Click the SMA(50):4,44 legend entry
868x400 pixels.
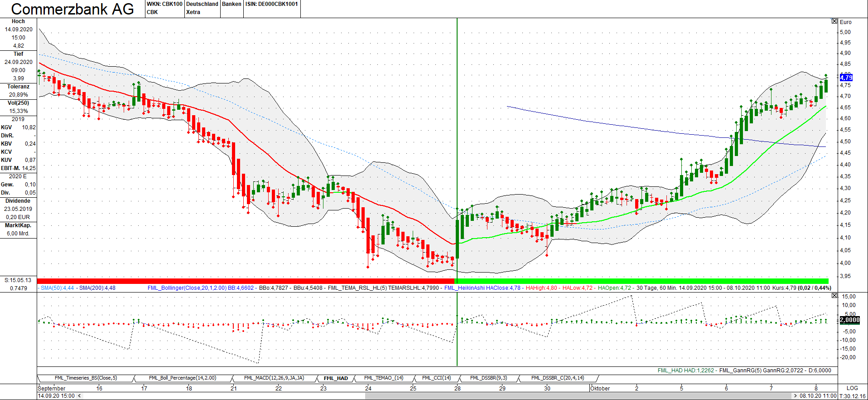pyautogui.click(x=58, y=288)
